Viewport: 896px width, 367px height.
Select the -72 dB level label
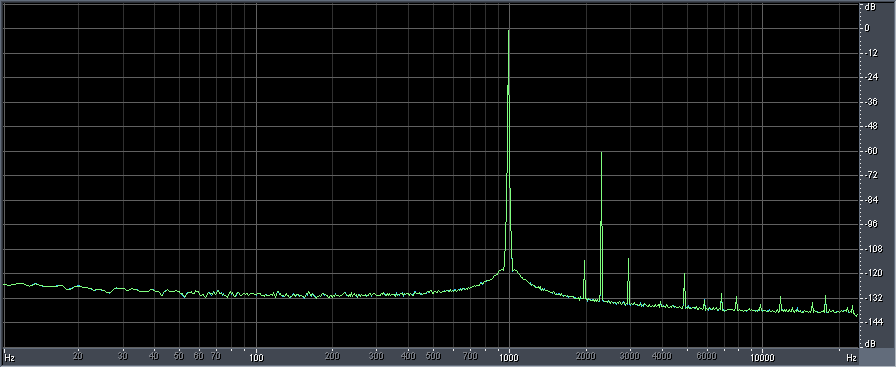(x=870, y=175)
